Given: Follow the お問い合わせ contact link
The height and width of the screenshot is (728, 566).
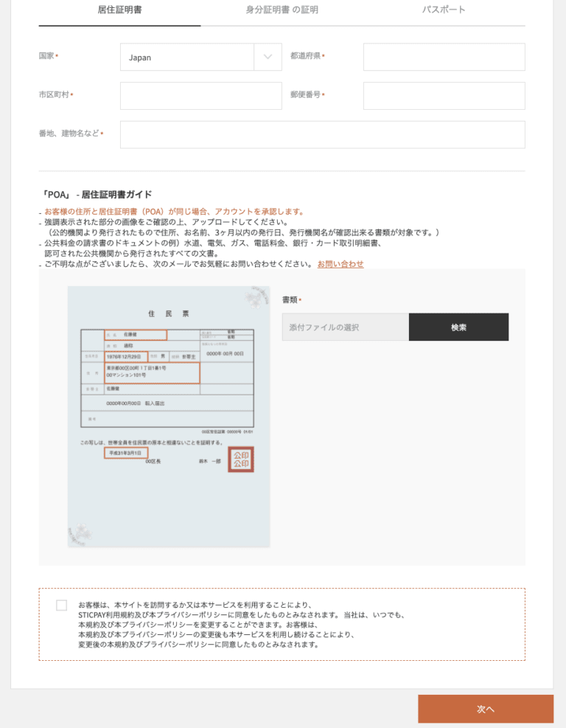Looking at the screenshot, I should (x=340, y=264).
